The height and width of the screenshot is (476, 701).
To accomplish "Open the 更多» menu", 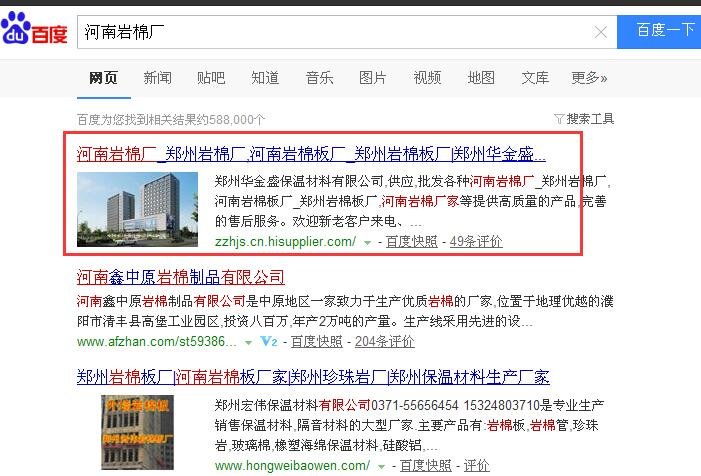I will (x=589, y=78).
